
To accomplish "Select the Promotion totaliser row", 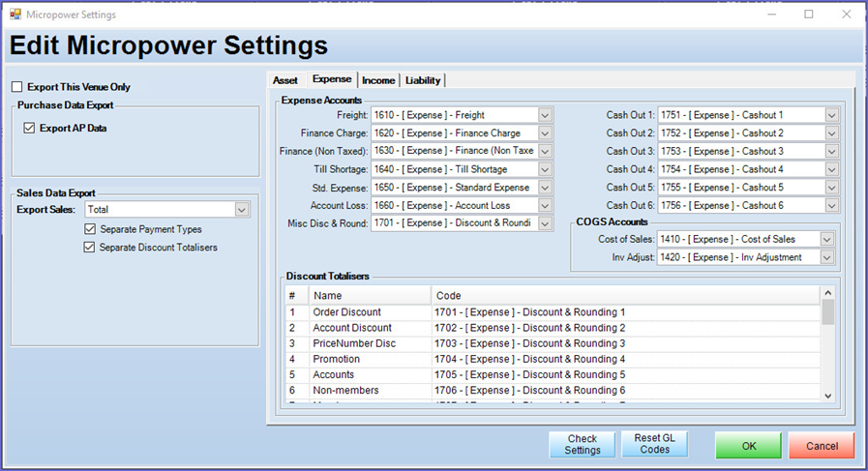I will [x=553, y=359].
